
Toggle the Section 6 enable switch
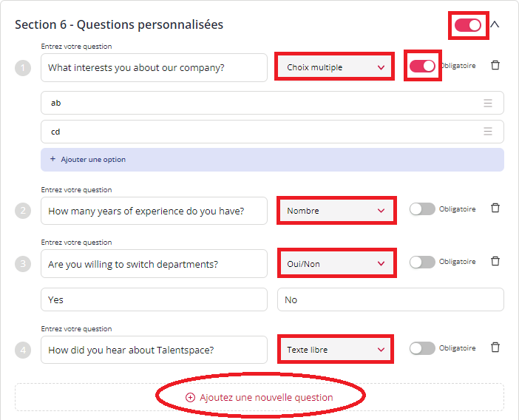(x=468, y=25)
